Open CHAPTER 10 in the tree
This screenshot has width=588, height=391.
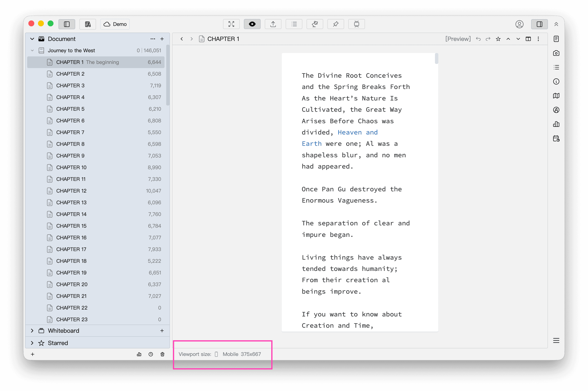tap(96, 167)
